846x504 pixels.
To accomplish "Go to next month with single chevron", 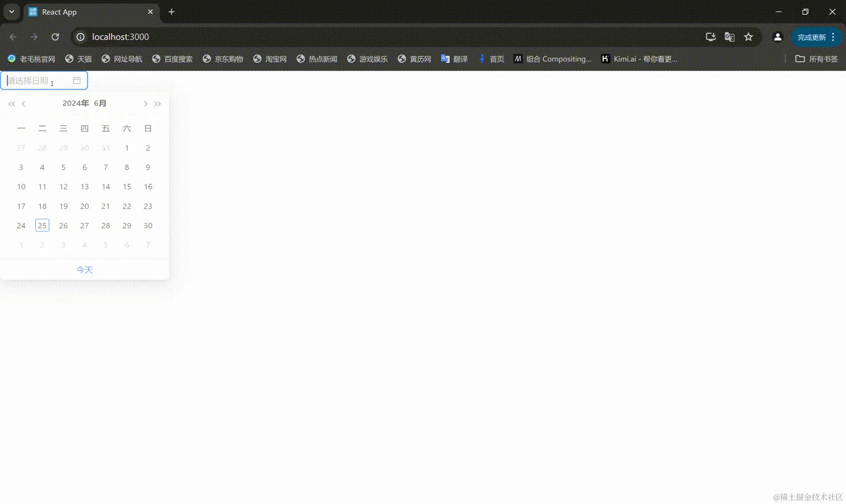I will click(145, 104).
